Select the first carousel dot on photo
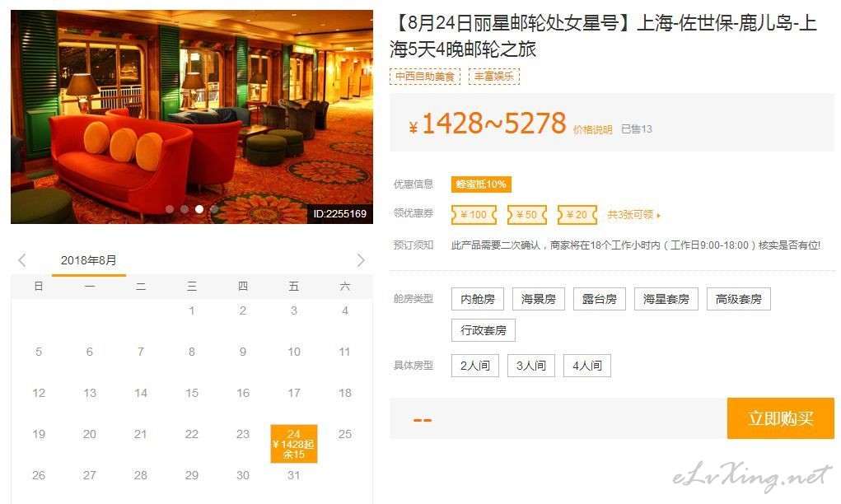The image size is (841, 504). [x=170, y=209]
